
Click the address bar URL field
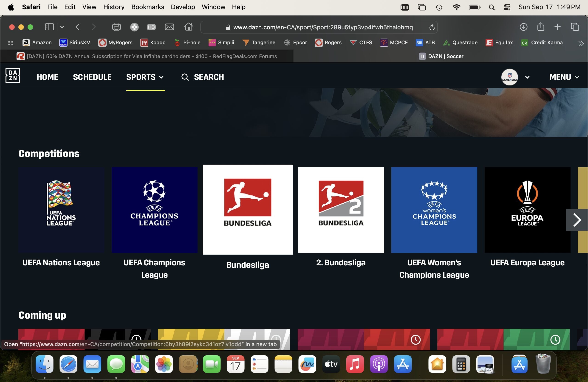click(319, 27)
